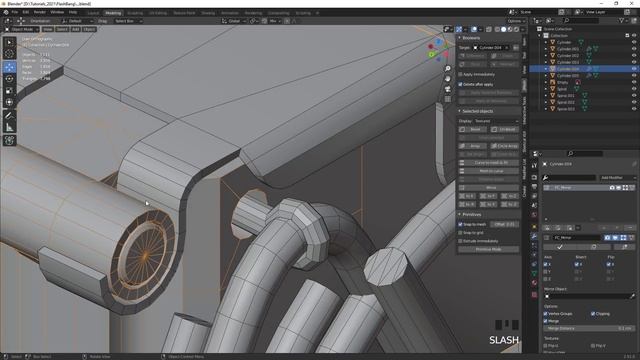Select the Rotate tool
Image resolution: width=640 pixels, height=360 pixels.
pyautogui.click(x=9, y=79)
